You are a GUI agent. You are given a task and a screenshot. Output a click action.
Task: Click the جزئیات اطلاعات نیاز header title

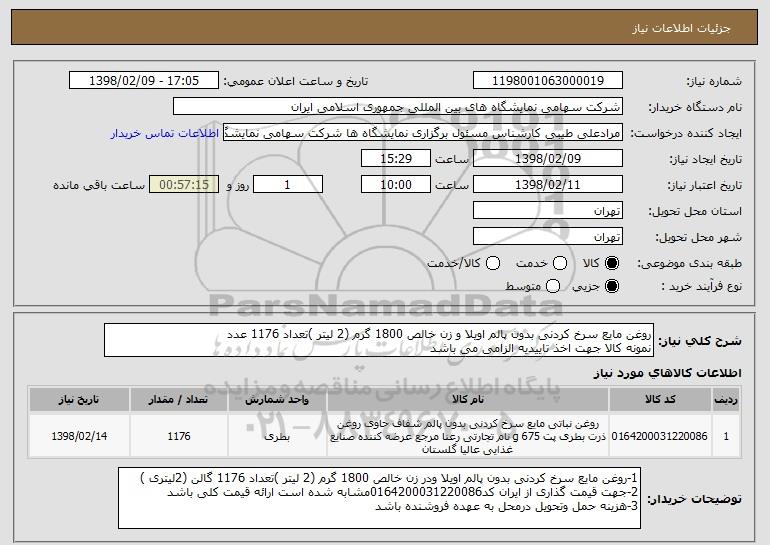(681, 28)
